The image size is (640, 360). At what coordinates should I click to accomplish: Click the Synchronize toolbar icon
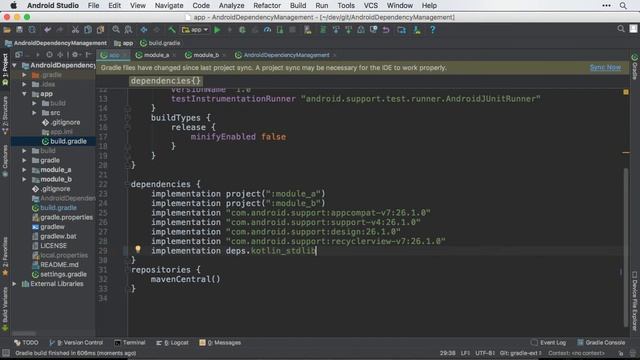[x=32, y=30]
